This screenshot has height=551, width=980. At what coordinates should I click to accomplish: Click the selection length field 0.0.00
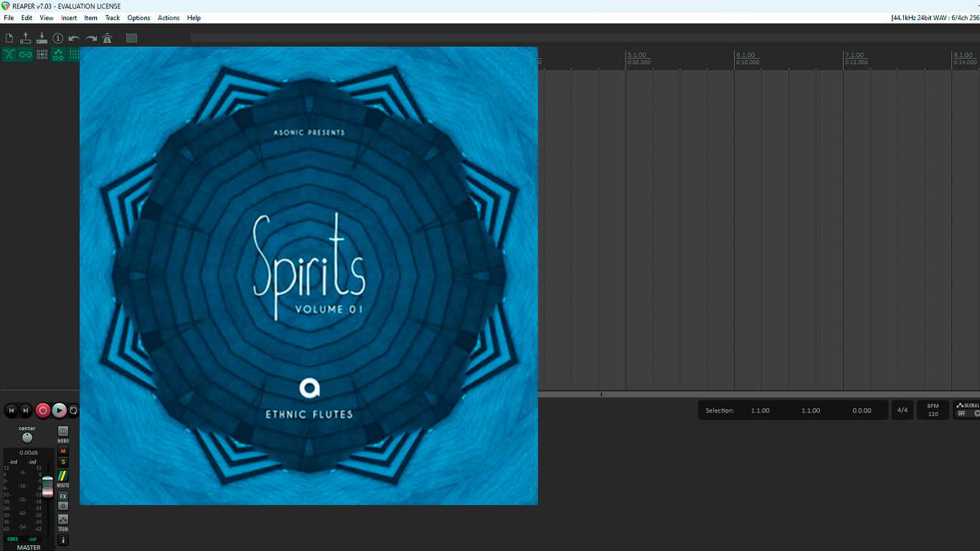[862, 410]
